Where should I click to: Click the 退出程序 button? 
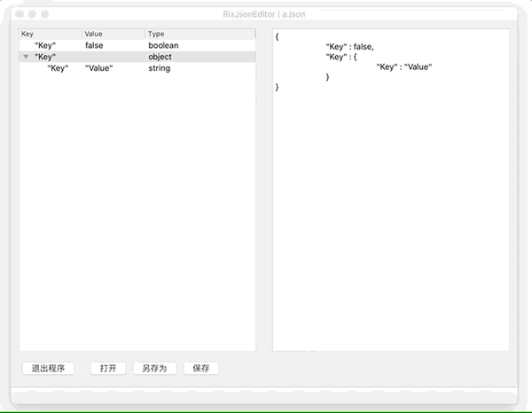[x=48, y=368]
